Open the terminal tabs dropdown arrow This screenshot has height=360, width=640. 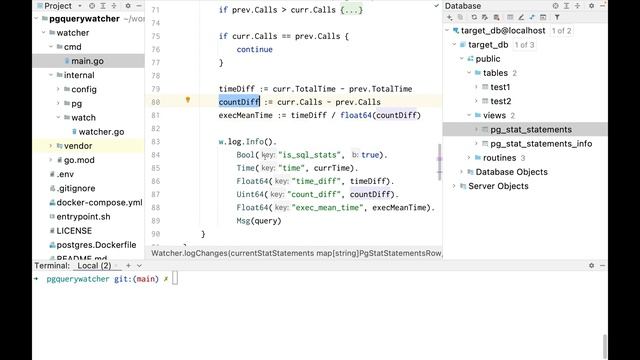coord(139,265)
